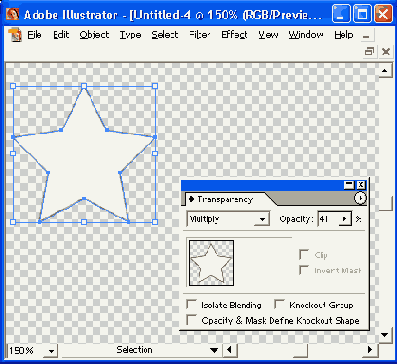Image resolution: width=397 pixels, height=364 pixels.
Task: Click the vertical scrollbar up arrow
Action: tap(385, 70)
